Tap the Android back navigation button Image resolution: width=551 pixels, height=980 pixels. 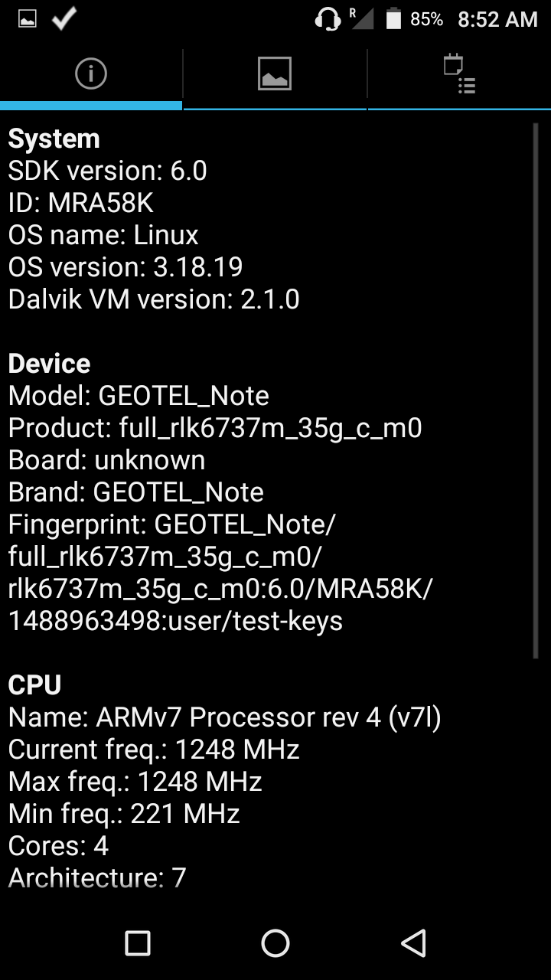413,943
